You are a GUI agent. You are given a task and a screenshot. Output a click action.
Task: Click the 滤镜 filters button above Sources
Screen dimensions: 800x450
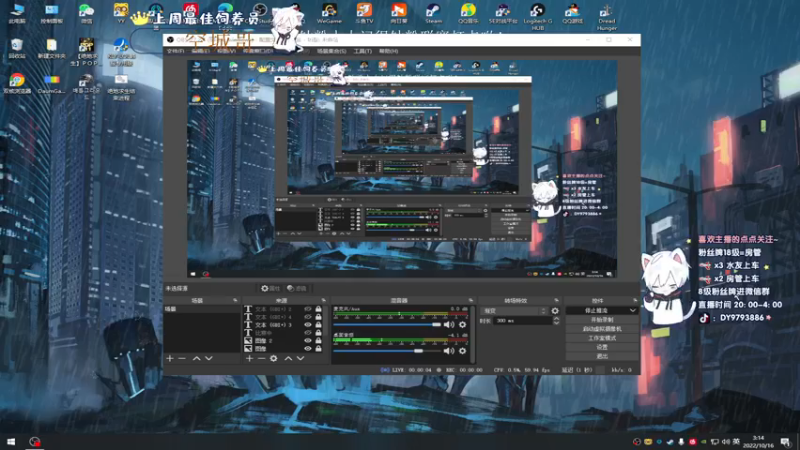(x=297, y=288)
